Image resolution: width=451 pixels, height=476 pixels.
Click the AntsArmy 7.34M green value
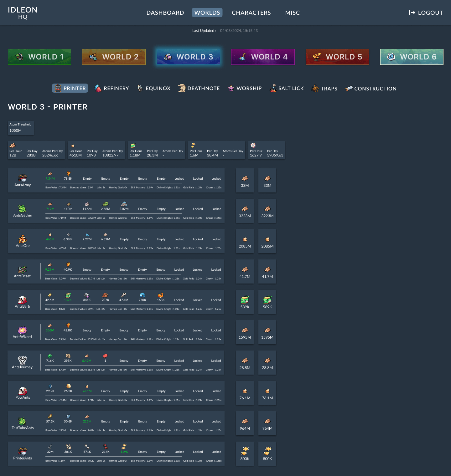click(x=50, y=179)
